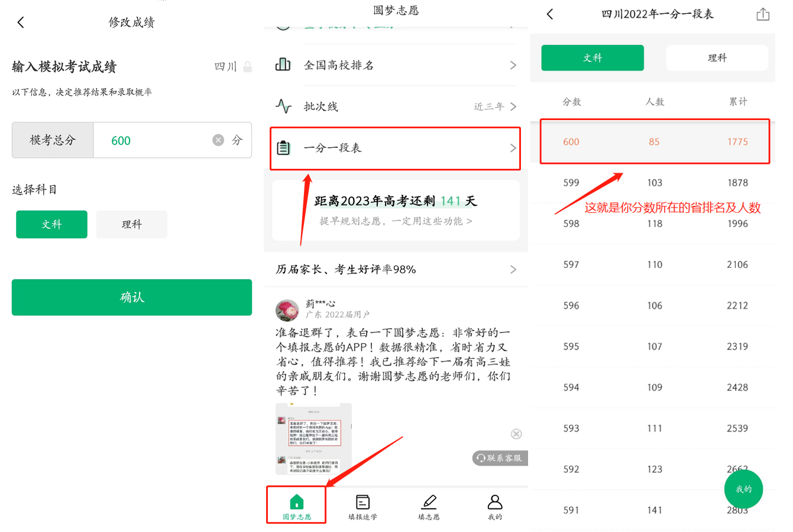Tap the 批次线 pulse line icon

click(283, 106)
